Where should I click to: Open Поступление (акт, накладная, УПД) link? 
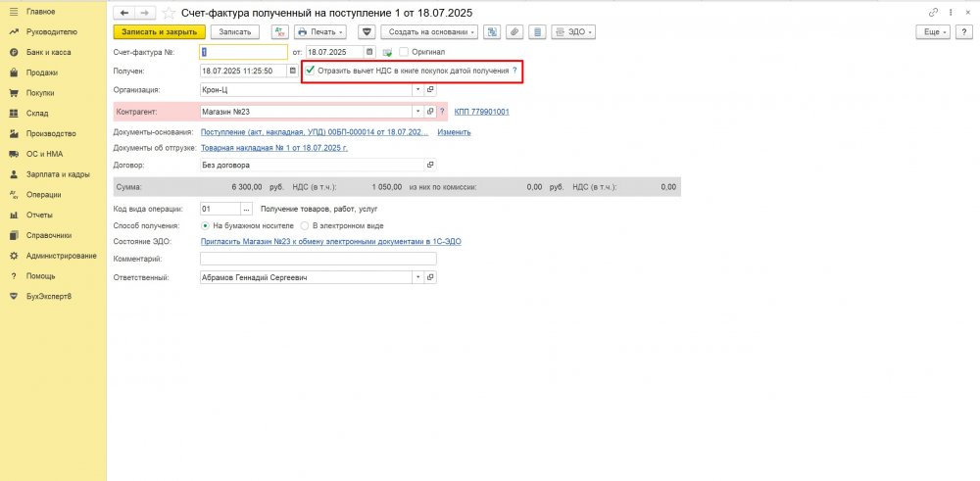(315, 132)
